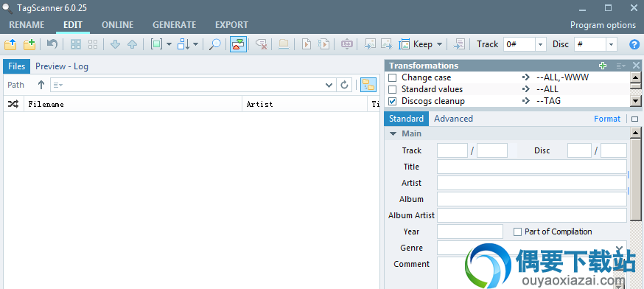The width and height of the screenshot is (644, 289).
Task: Open the selection mode dropdown arrow
Action: [169, 44]
